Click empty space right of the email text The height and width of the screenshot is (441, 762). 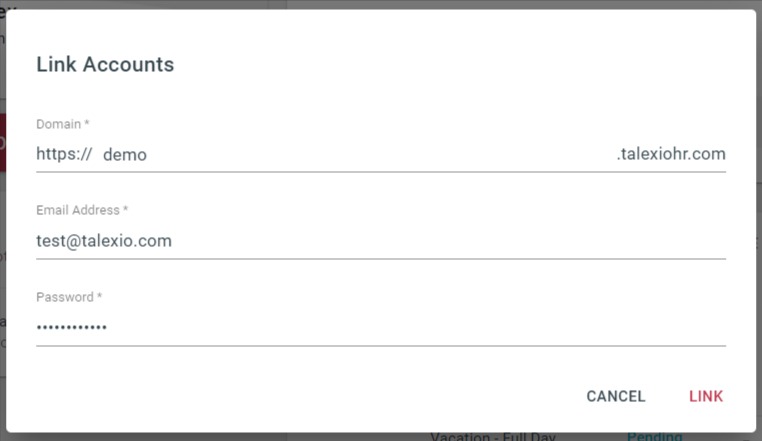tap(450, 241)
